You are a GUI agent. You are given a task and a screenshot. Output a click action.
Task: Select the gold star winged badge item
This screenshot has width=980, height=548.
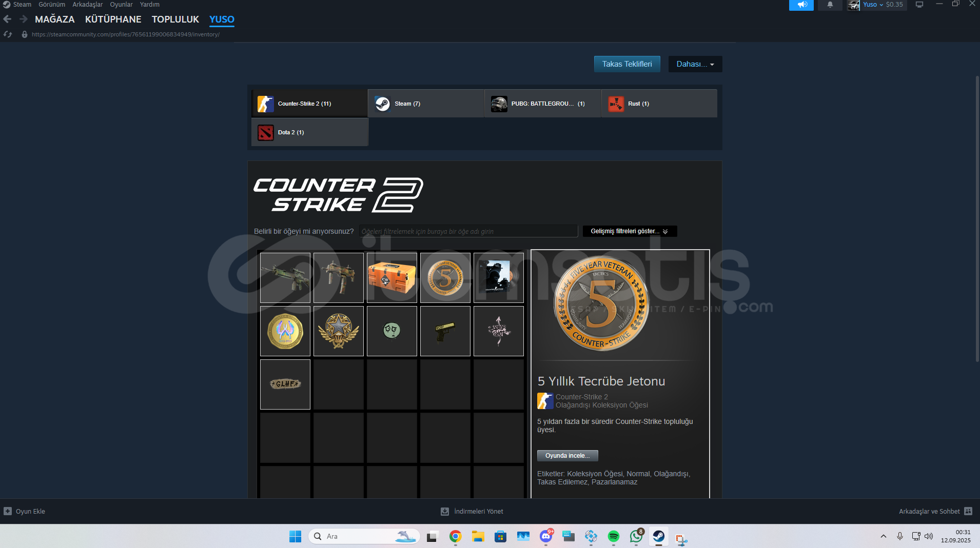tap(339, 331)
